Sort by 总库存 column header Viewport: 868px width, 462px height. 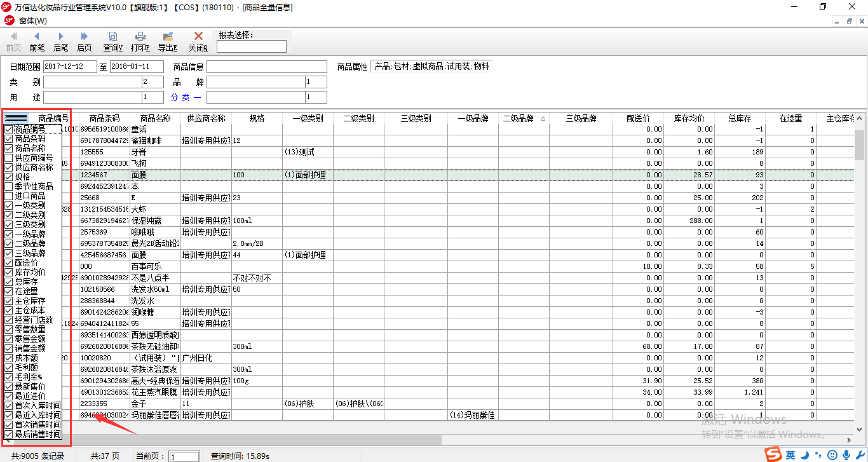(740, 118)
